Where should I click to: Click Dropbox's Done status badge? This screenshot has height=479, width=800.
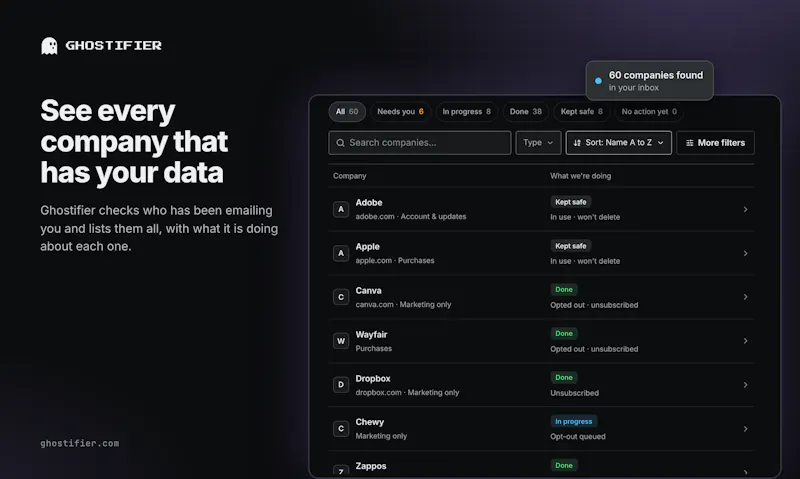pyautogui.click(x=564, y=377)
